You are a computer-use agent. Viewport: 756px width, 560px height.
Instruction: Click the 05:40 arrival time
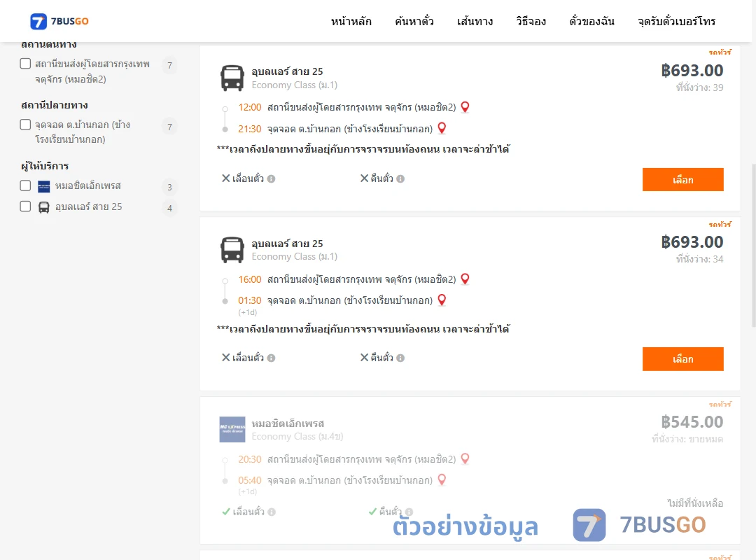pyautogui.click(x=250, y=480)
